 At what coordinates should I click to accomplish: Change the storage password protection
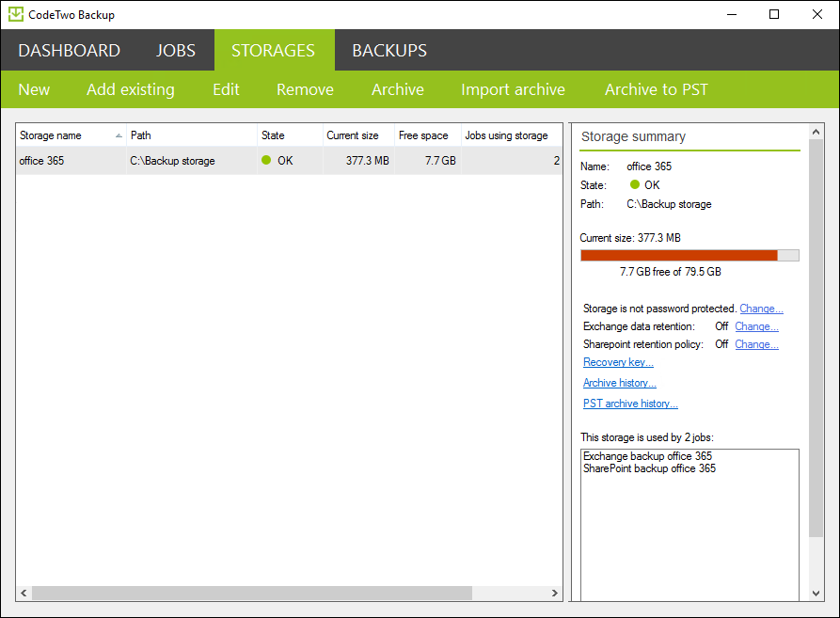pos(761,309)
